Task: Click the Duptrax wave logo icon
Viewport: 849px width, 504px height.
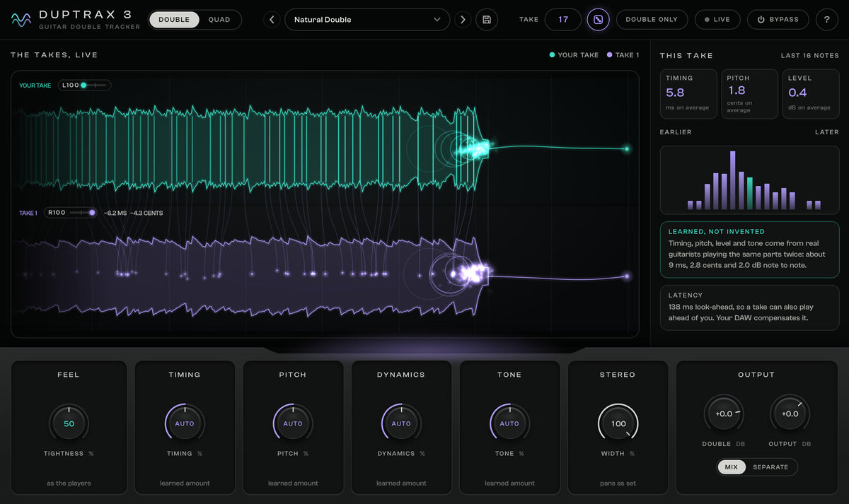Action: (x=21, y=20)
